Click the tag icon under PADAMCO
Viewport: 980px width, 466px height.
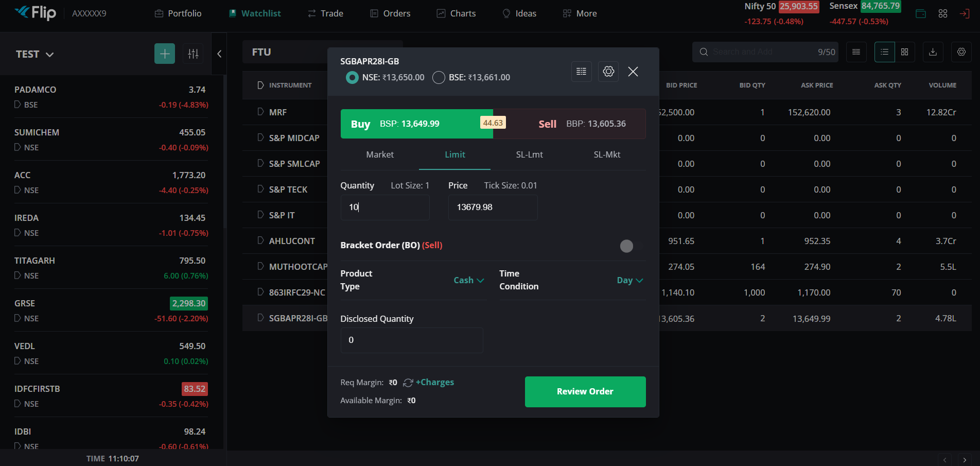(17, 105)
